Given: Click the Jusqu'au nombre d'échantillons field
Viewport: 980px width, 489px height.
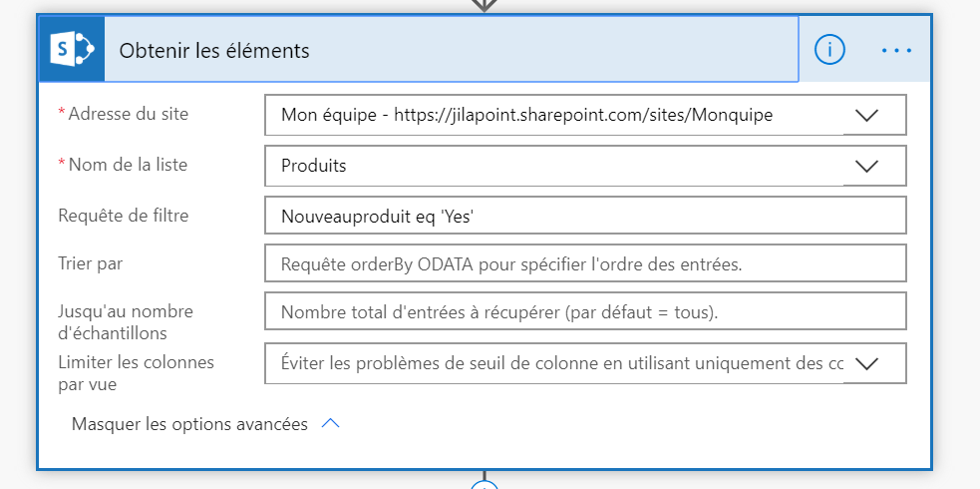Looking at the screenshot, I should pos(585,311).
